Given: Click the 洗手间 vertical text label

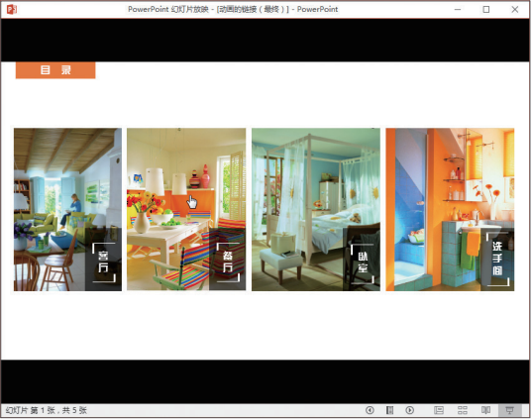Looking at the screenshot, I should pos(497,258).
